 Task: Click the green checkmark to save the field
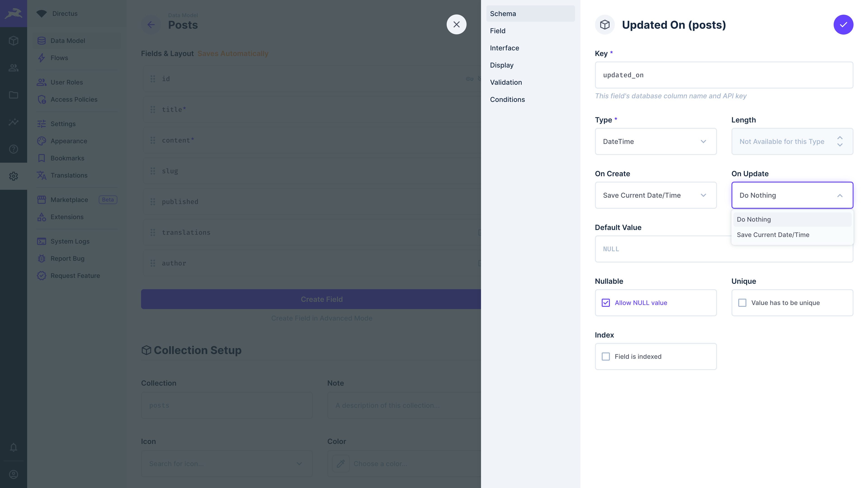[843, 24]
